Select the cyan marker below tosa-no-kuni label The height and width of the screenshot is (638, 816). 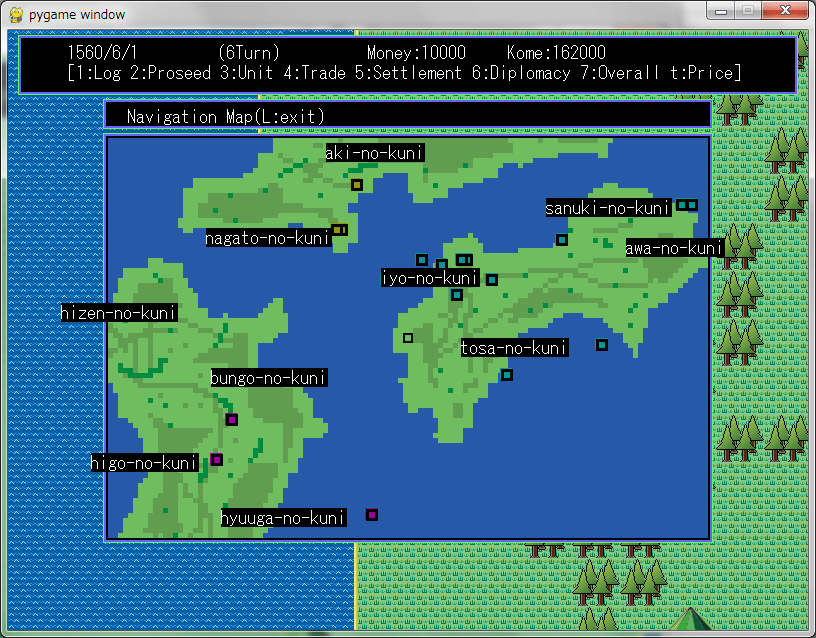[507, 375]
